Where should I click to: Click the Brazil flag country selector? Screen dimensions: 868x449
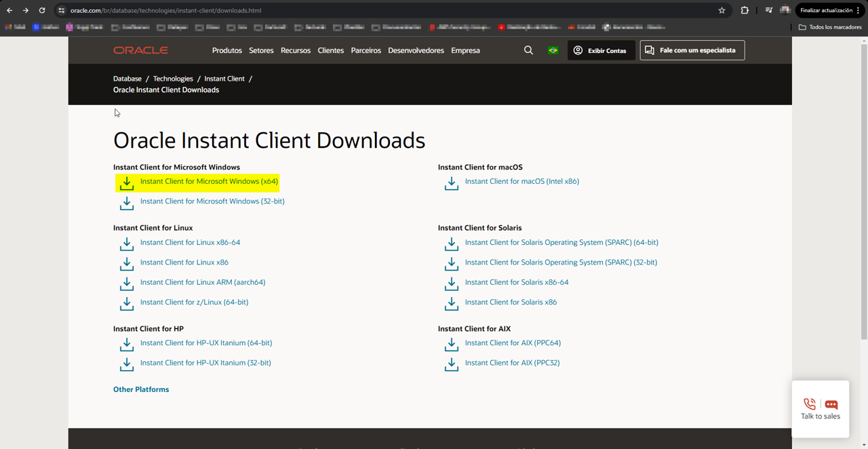point(553,50)
